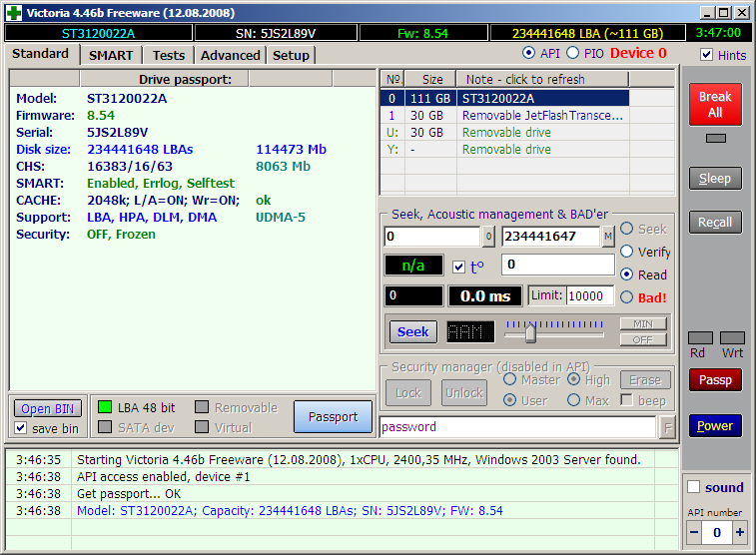Image resolution: width=756 pixels, height=555 pixels.
Task: Toggle the save bin checkbox
Action: click(21, 428)
